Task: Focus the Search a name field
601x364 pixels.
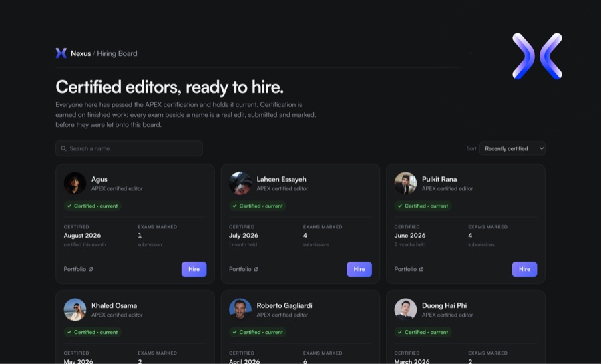Action: point(129,148)
